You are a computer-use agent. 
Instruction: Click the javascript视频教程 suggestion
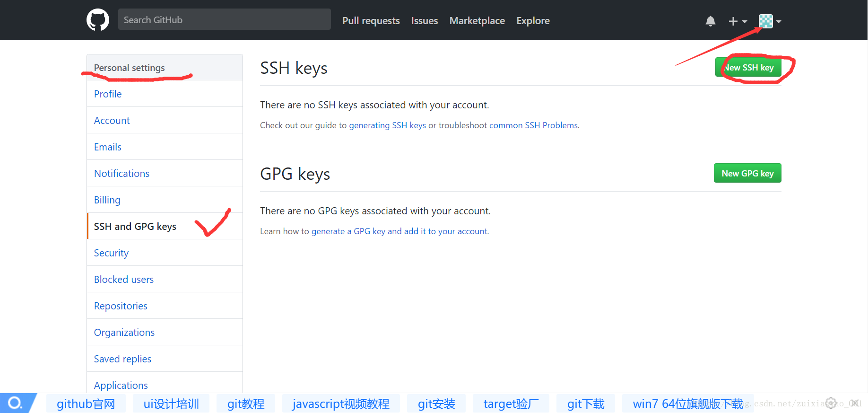click(x=341, y=404)
